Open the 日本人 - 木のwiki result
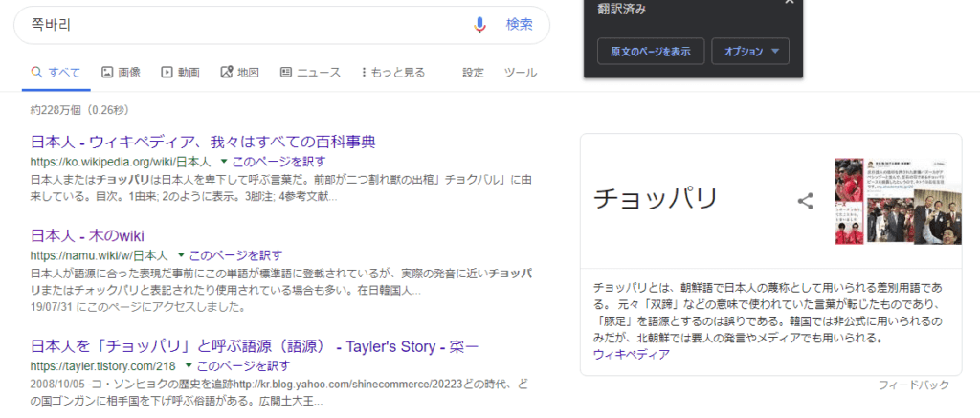980x418 pixels. (87, 235)
